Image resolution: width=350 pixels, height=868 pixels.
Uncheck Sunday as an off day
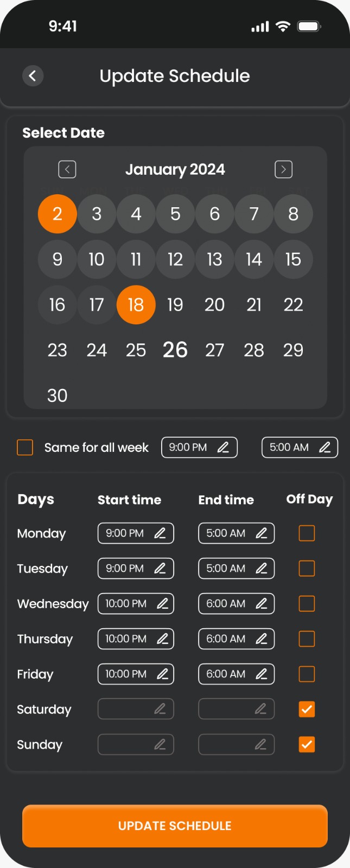tap(307, 744)
